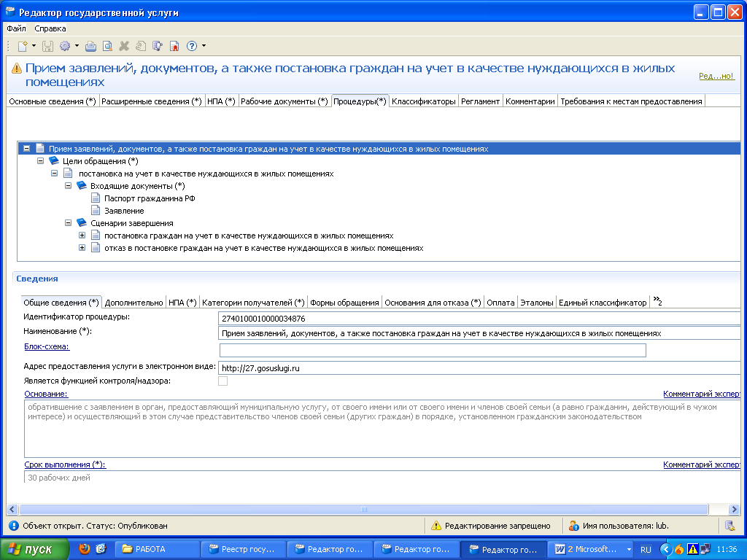
Task: Show the hidden tabs overflow chevron
Action: (x=657, y=301)
